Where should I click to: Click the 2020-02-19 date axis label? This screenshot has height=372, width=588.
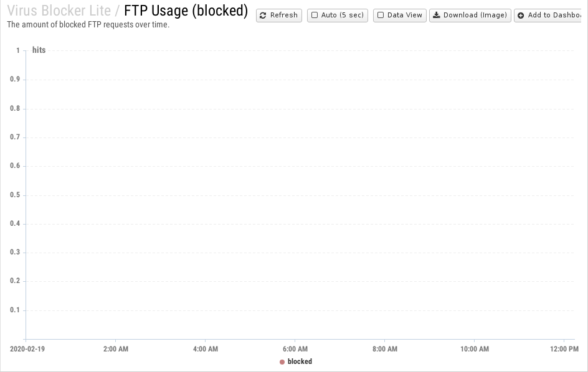click(x=27, y=349)
